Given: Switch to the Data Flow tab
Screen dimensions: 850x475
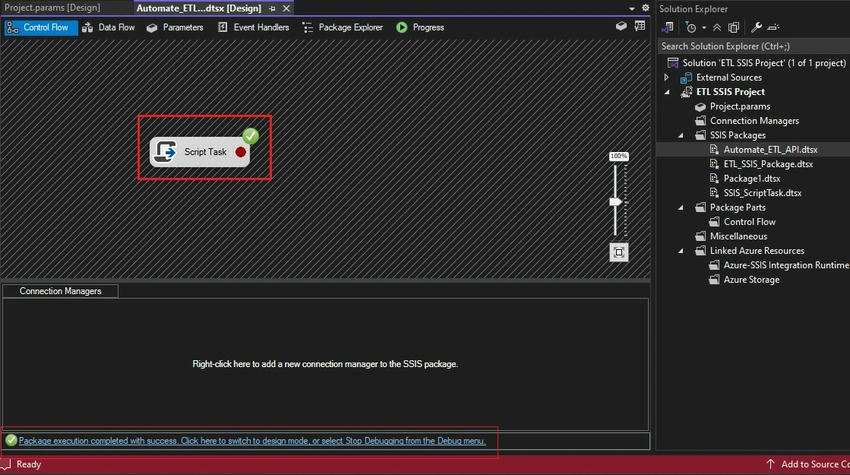Looking at the screenshot, I should coord(108,27).
